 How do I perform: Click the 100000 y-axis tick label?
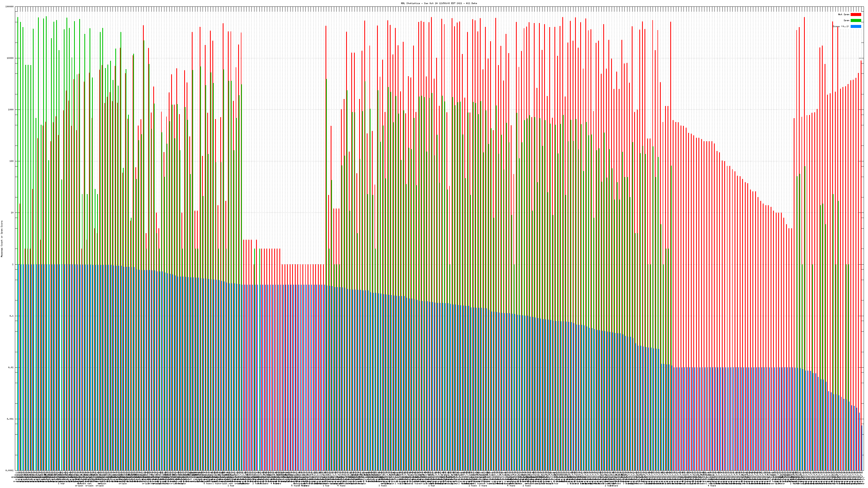(x=10, y=7)
